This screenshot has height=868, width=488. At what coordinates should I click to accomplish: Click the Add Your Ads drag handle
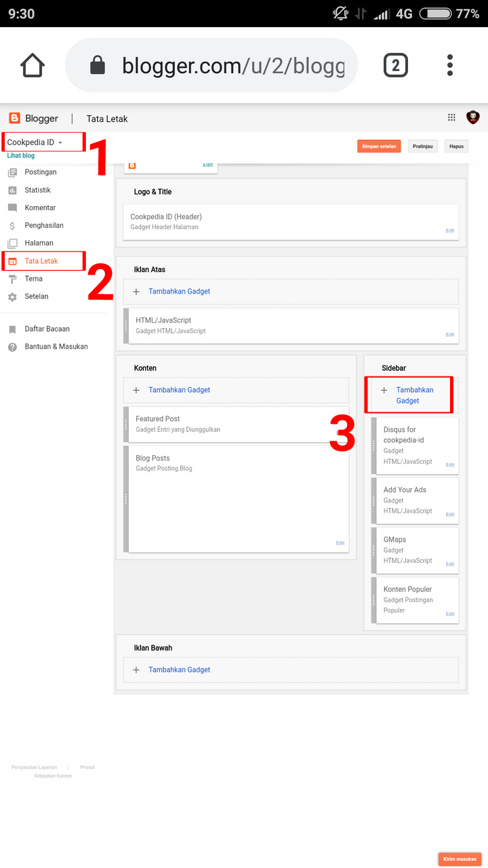click(x=374, y=500)
